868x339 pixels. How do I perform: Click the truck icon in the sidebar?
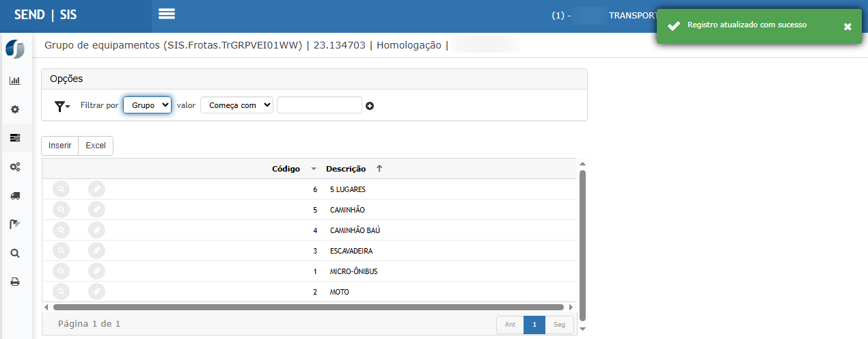[14, 195]
